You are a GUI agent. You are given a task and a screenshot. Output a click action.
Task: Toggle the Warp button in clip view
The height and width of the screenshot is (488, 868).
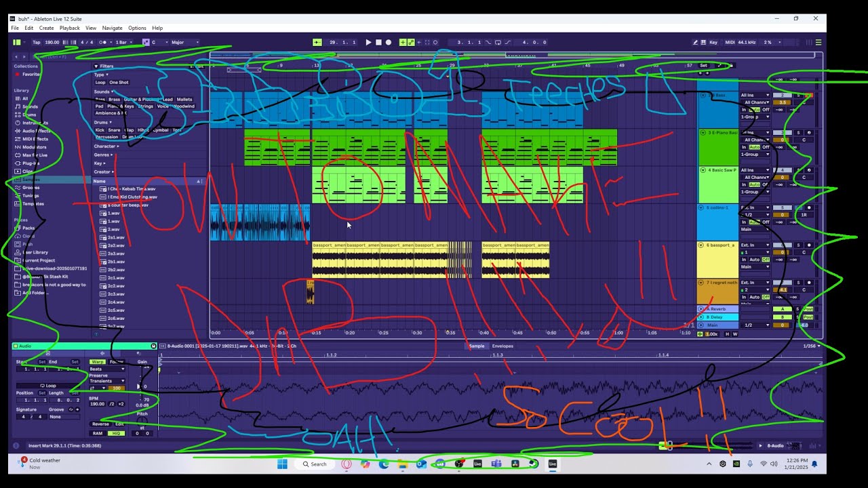pos(98,362)
